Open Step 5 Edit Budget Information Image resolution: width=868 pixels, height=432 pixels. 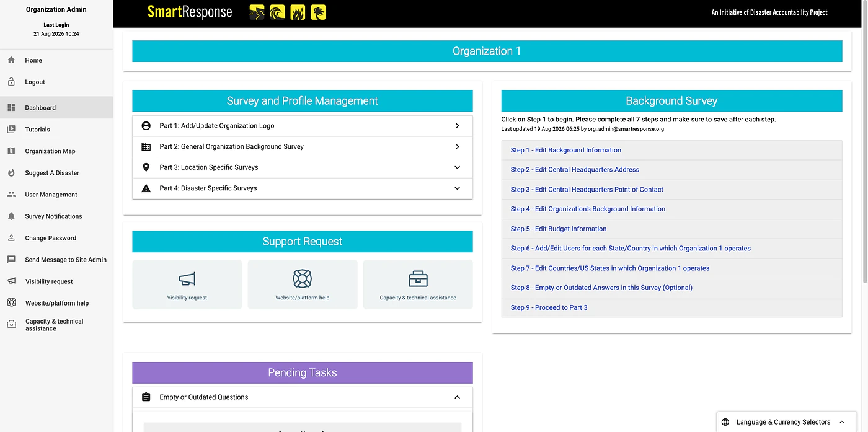[x=559, y=229]
